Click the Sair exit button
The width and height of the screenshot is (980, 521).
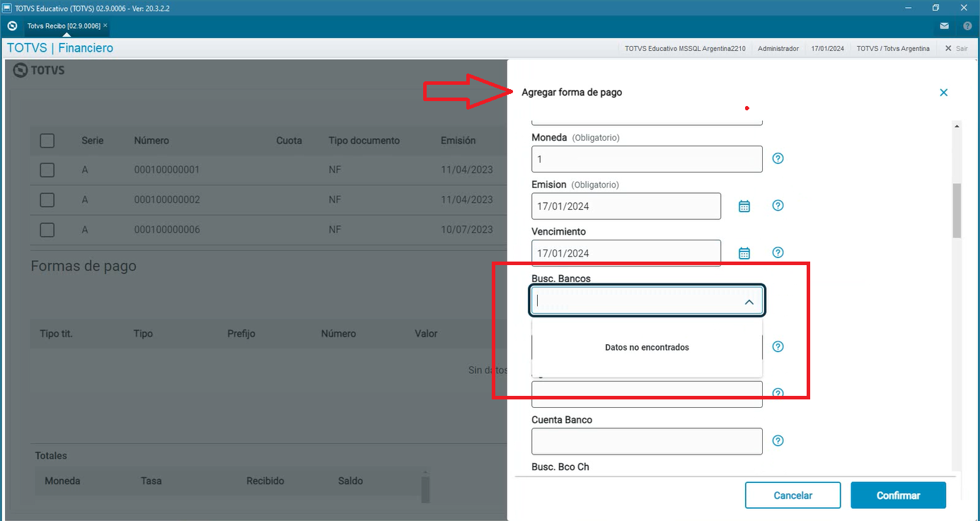point(957,49)
